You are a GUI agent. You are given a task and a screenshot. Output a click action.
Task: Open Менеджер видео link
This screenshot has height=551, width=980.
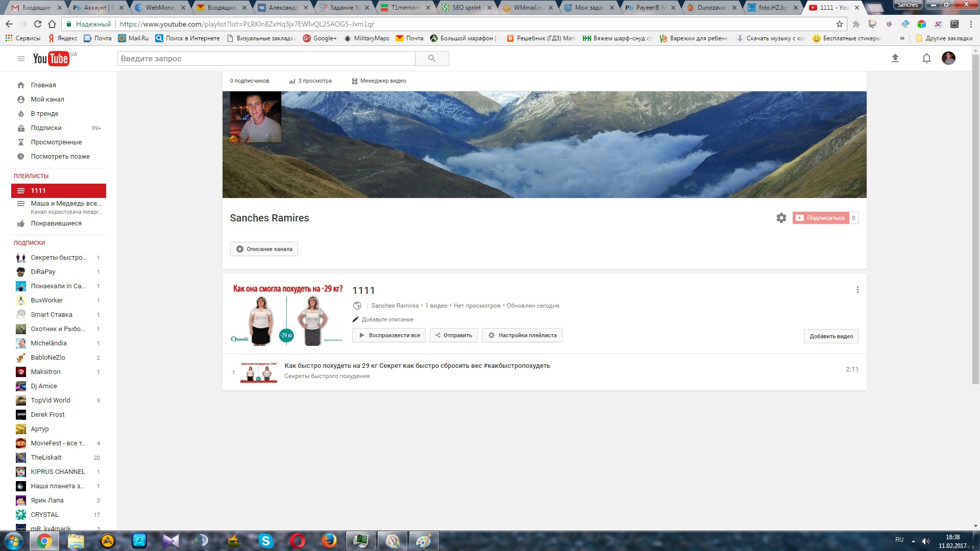[379, 81]
